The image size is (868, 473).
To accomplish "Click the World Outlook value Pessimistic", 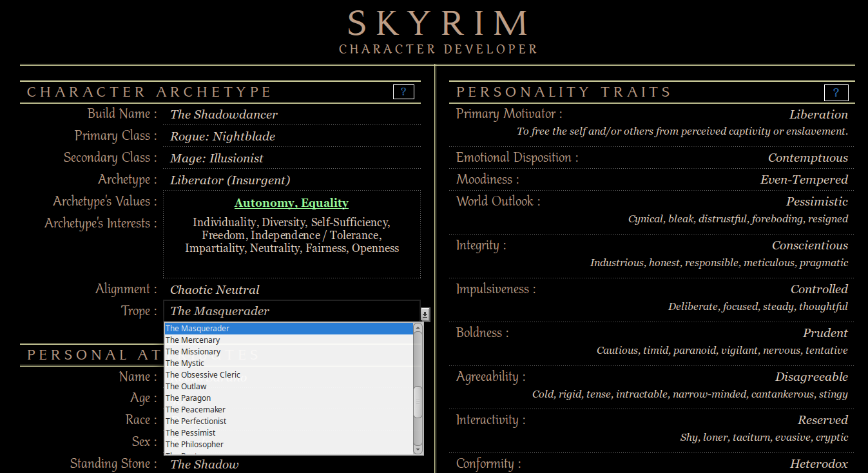I will (816, 202).
